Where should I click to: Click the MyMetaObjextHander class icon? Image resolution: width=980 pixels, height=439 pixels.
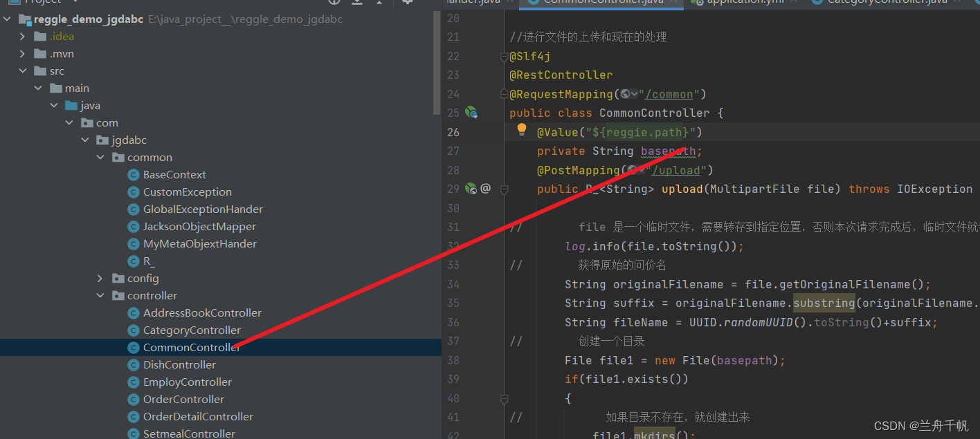pyautogui.click(x=134, y=244)
